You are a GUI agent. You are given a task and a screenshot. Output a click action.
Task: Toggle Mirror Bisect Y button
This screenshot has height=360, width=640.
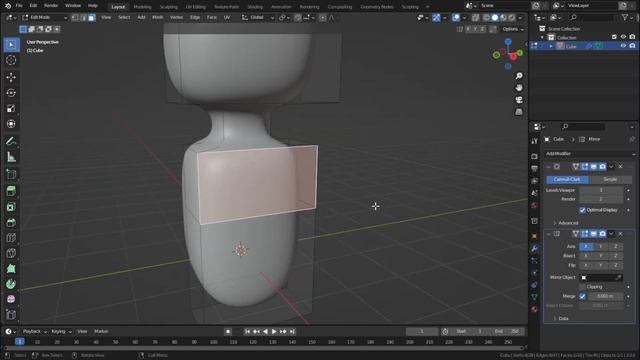[x=600, y=256]
